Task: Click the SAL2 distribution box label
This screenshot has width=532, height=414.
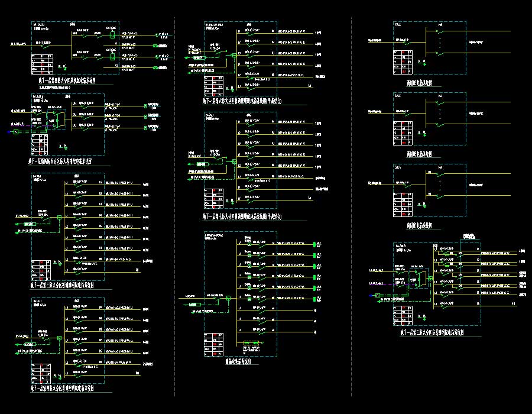Action: tap(398, 24)
